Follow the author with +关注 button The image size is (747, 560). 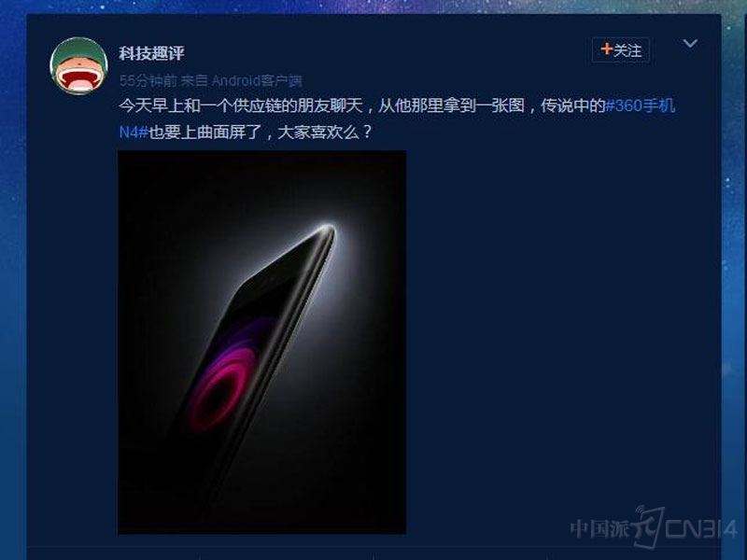point(620,50)
